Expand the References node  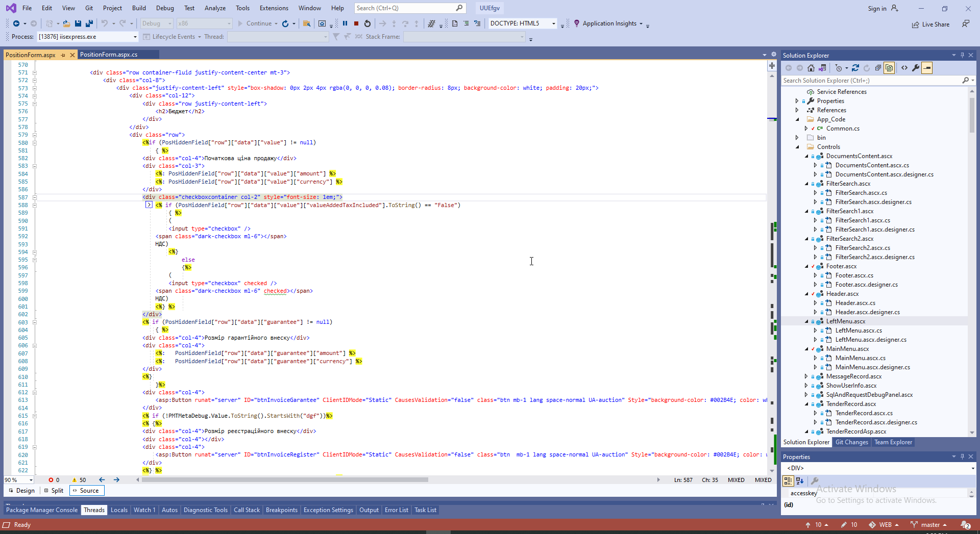click(797, 110)
